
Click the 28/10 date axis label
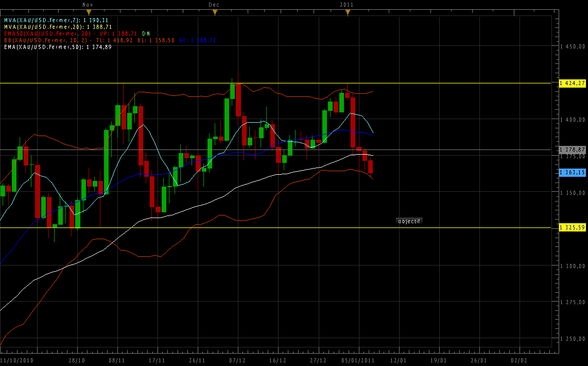(77, 360)
